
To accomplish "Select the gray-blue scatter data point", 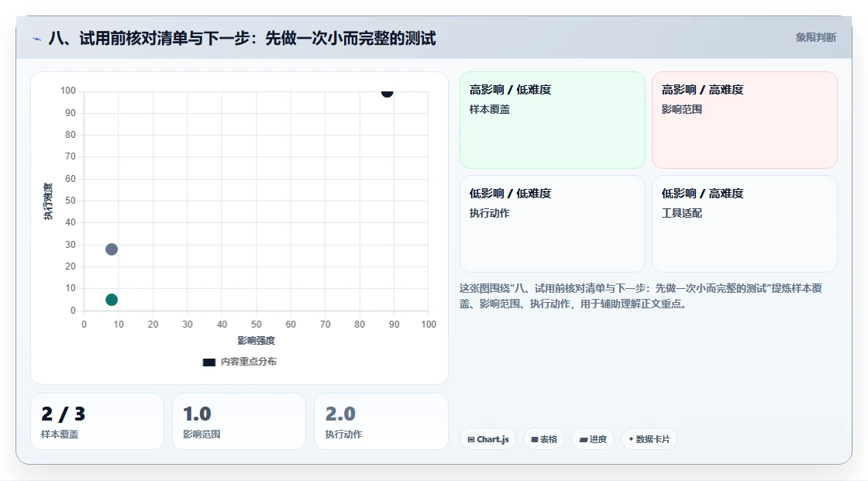I will [x=112, y=249].
